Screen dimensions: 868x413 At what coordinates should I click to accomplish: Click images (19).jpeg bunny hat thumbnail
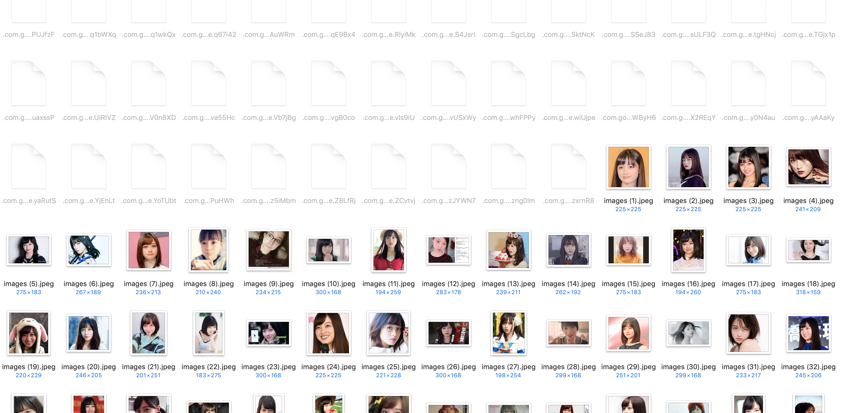29,333
